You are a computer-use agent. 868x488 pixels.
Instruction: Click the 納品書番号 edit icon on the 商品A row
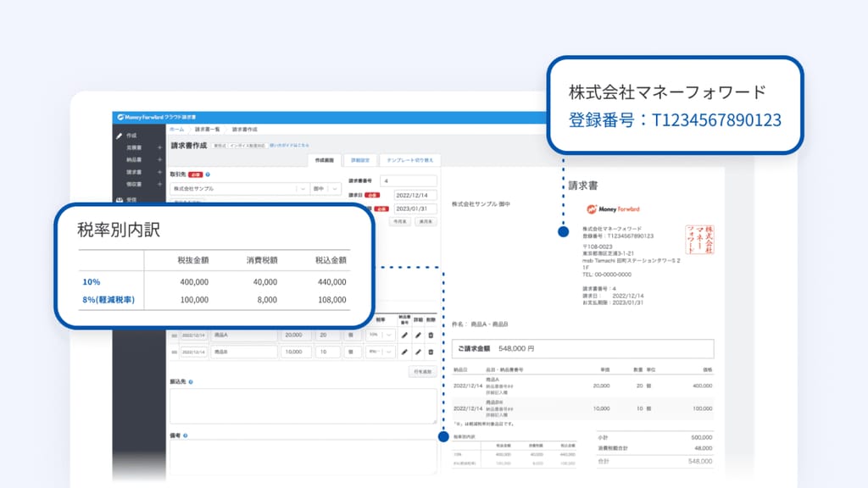tap(405, 335)
